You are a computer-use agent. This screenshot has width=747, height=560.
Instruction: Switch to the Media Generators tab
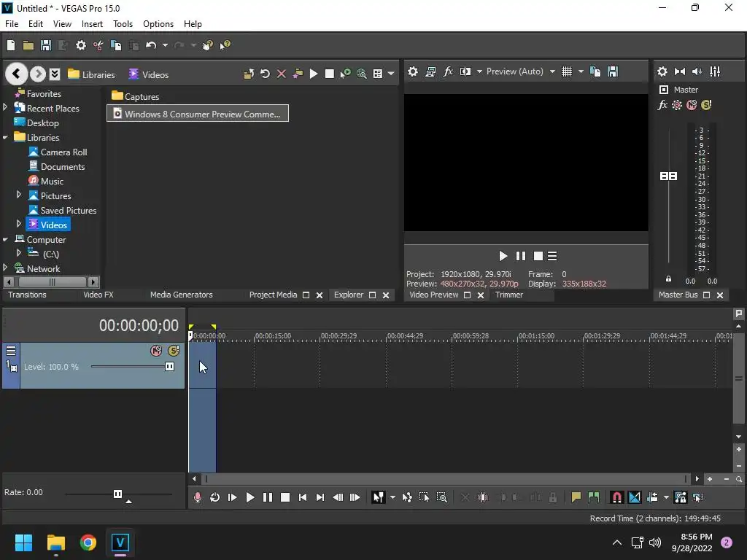pos(182,295)
